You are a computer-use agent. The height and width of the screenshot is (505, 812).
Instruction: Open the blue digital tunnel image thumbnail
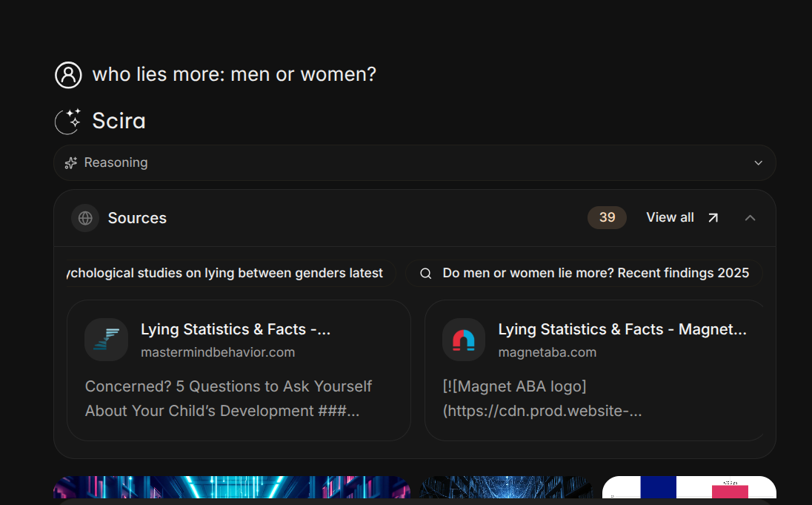506,487
